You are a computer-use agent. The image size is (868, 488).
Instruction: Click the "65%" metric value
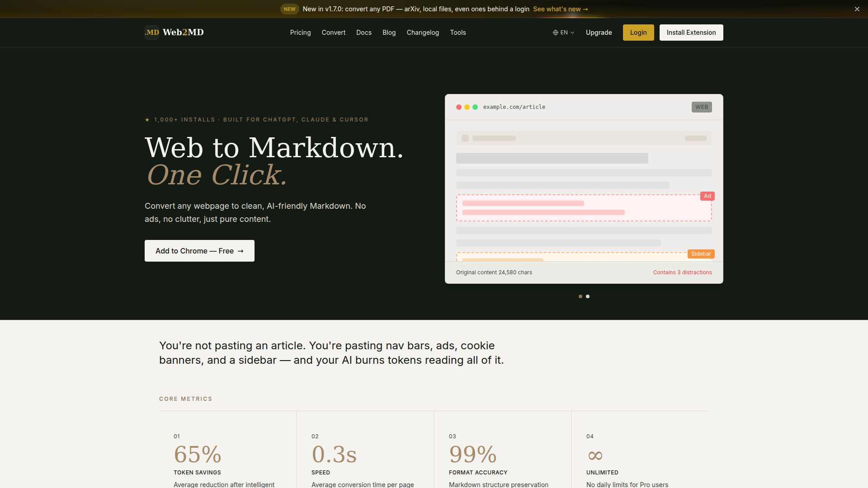point(198,454)
